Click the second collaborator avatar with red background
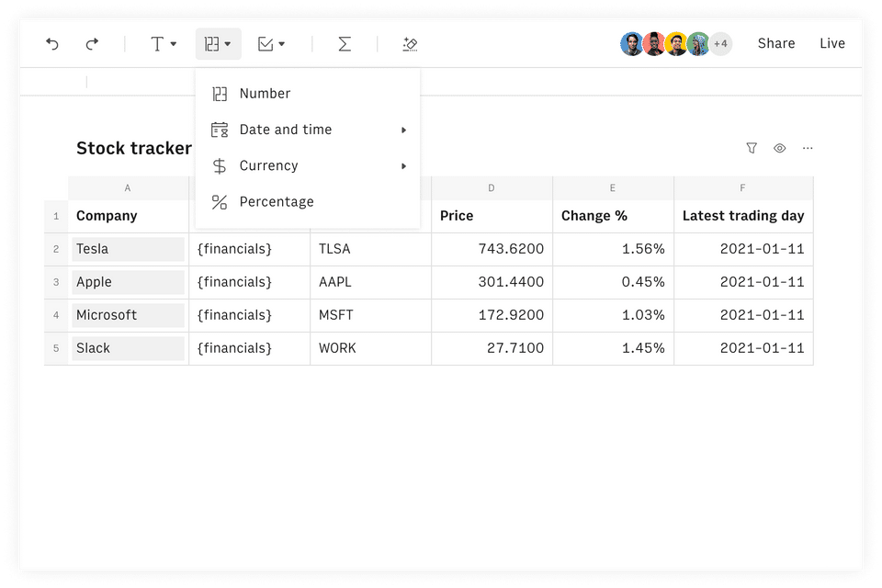Viewport: 882px width, 588px height. point(653,43)
